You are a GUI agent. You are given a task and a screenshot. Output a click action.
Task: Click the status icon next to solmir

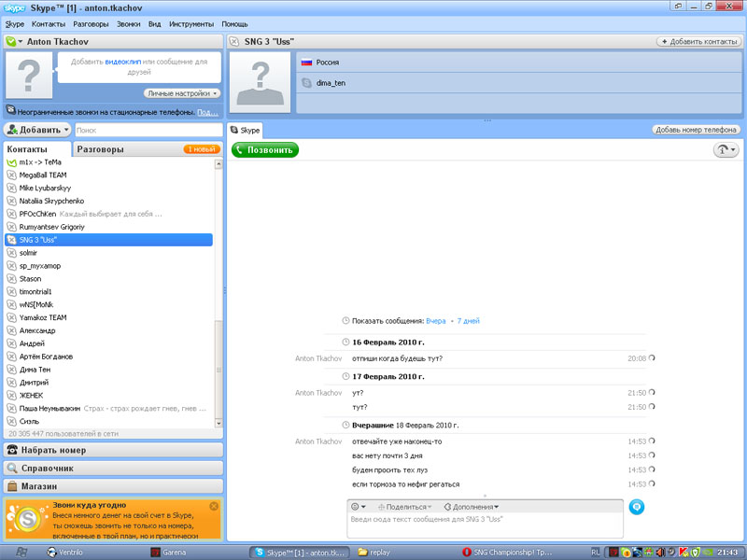click(x=12, y=252)
